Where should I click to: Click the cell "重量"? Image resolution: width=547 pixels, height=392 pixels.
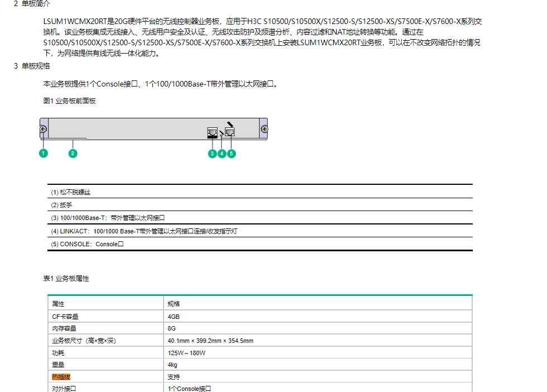pos(105,365)
